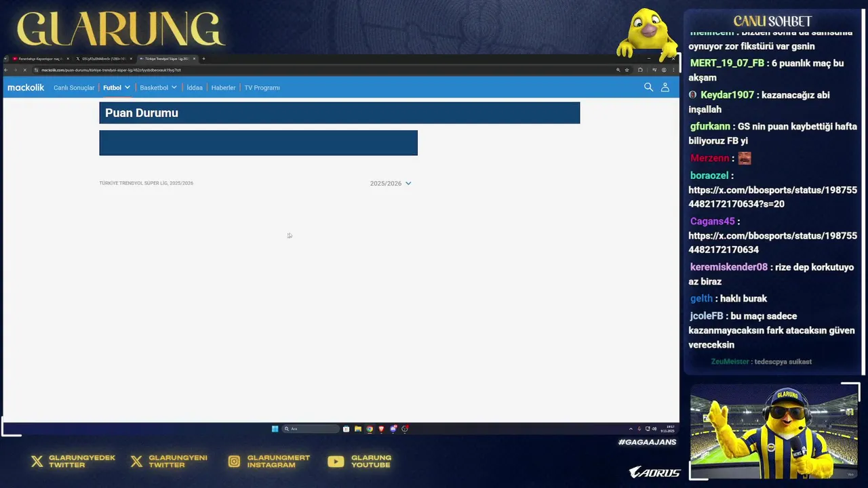This screenshot has height=488, width=868.
Task: Close the Türkiye Trendyol Süper Lig tab
Action: (x=194, y=59)
